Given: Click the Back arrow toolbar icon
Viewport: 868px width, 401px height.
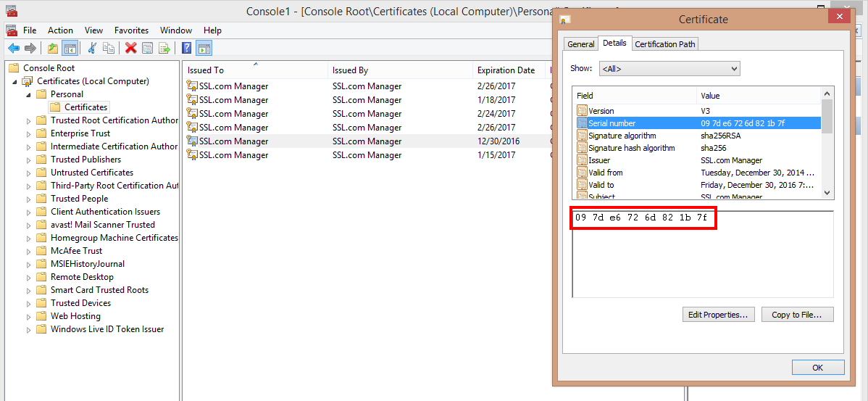Looking at the screenshot, I should click(13, 48).
